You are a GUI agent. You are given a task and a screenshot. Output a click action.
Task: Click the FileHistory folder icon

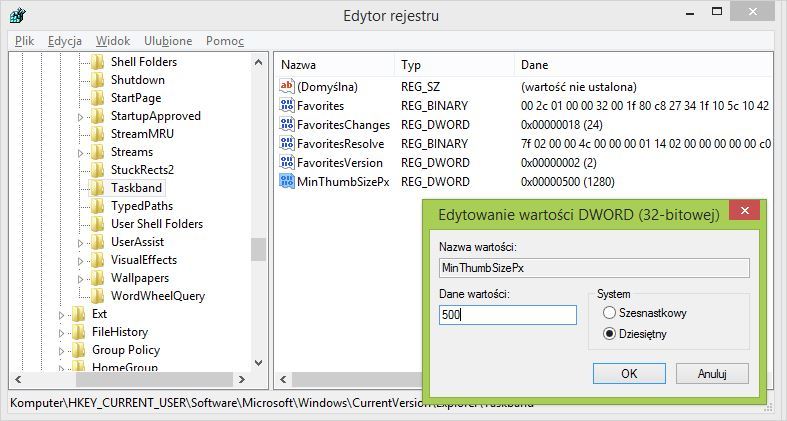point(78,332)
